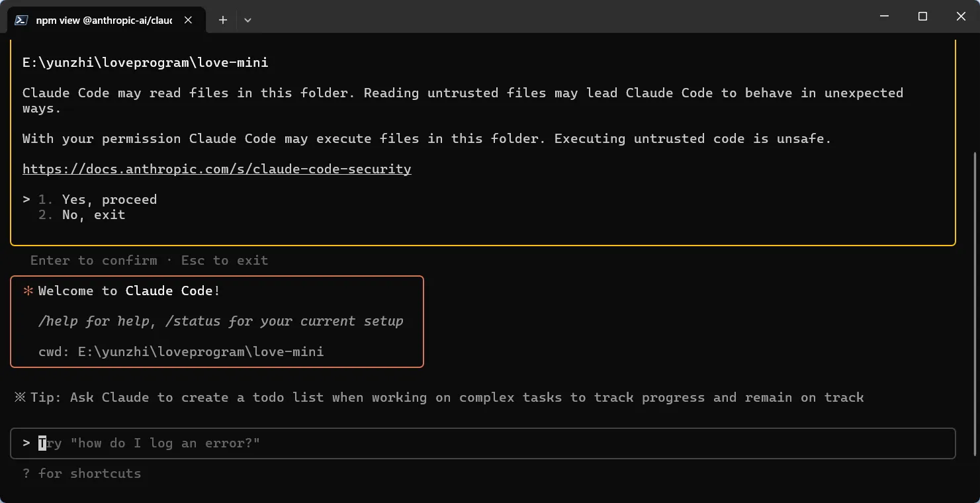This screenshot has width=980, height=503.
Task: Click the /help command text
Action: pos(59,321)
